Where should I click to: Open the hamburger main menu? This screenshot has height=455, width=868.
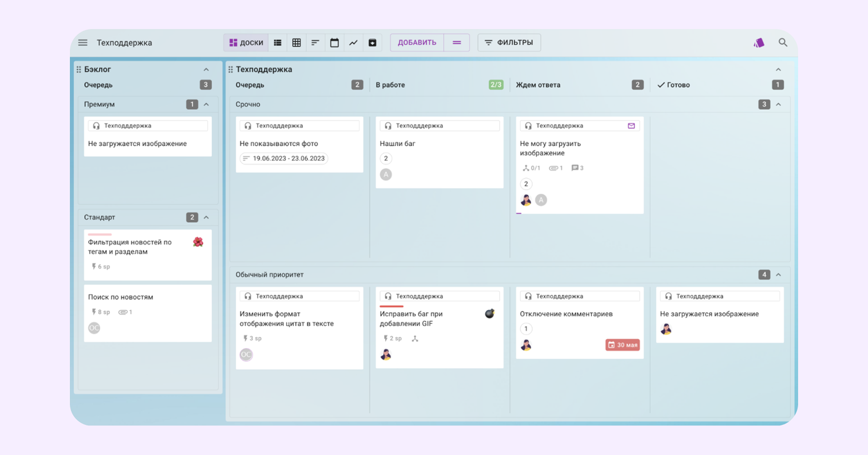click(x=82, y=43)
